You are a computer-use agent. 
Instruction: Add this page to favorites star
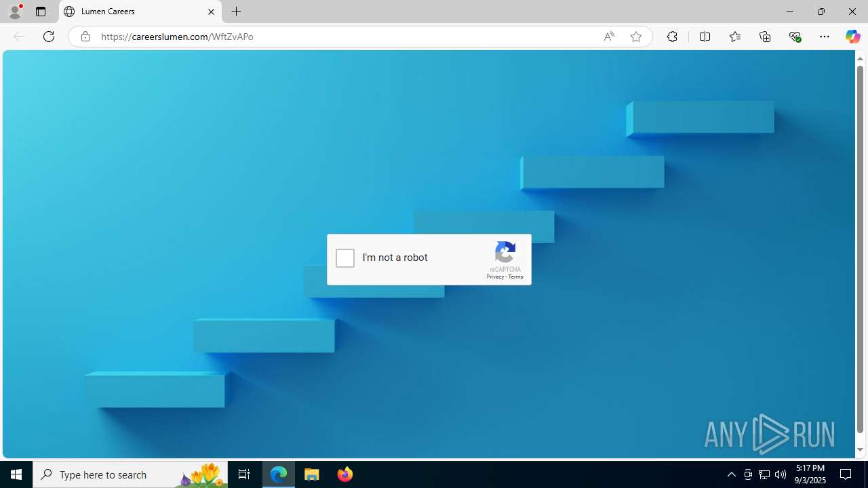coord(636,37)
